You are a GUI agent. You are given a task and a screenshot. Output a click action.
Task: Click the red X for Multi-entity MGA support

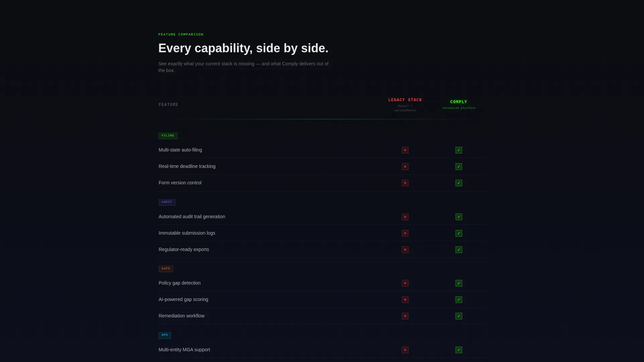click(405, 350)
